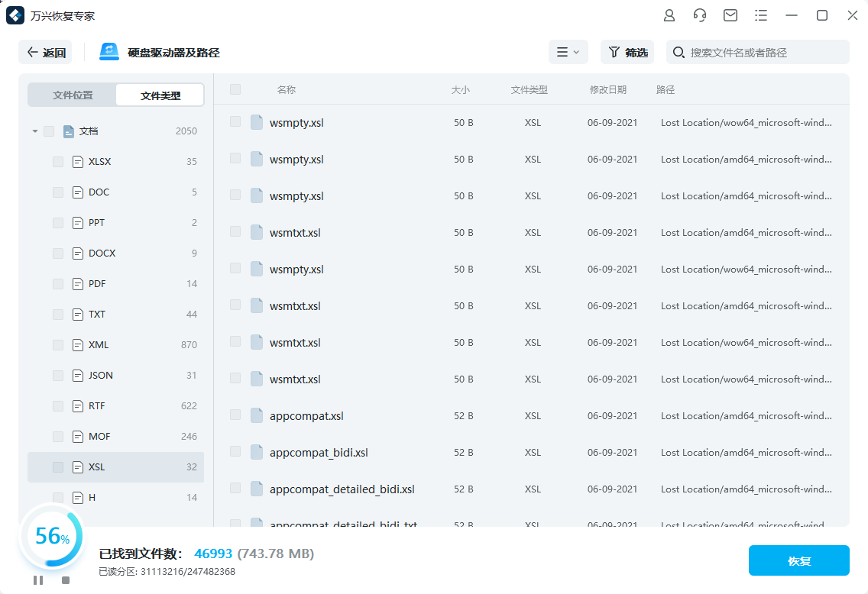The width and height of the screenshot is (868, 594).
Task: Stop the scan with the square stop icon
Action: pos(66,580)
